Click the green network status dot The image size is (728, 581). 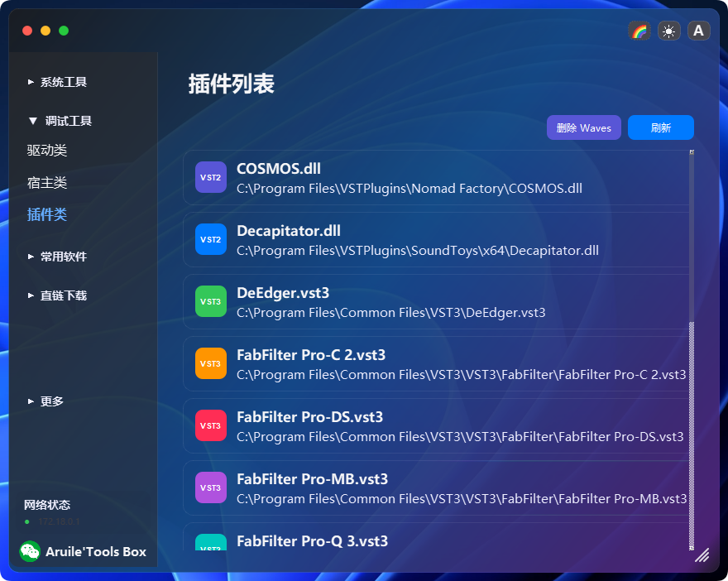[x=27, y=522]
